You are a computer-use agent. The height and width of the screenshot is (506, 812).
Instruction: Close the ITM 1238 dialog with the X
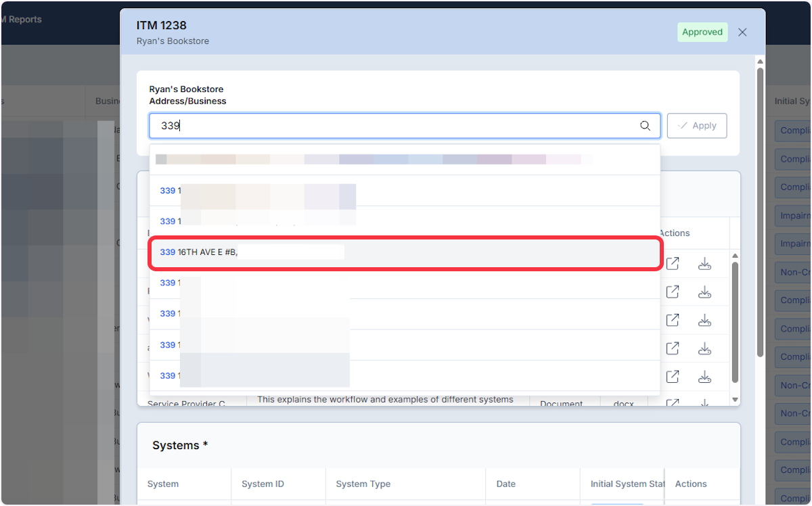pos(742,32)
